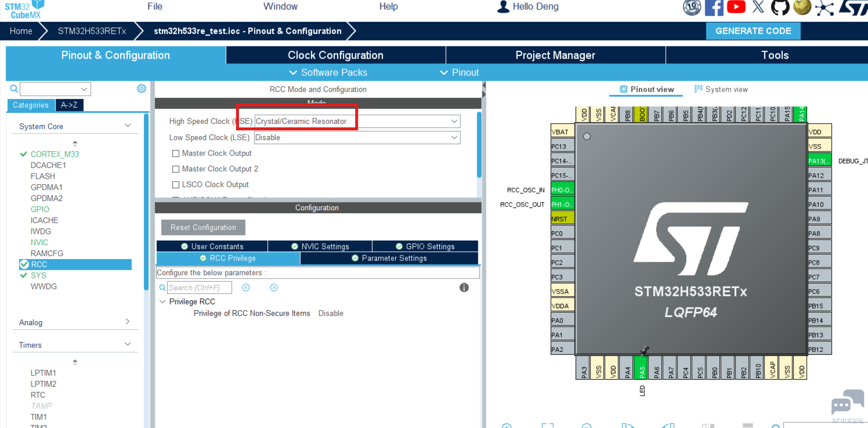Click the Search (Ctrl+F) parameter field
Screen dimensions: 868x428
(200, 288)
